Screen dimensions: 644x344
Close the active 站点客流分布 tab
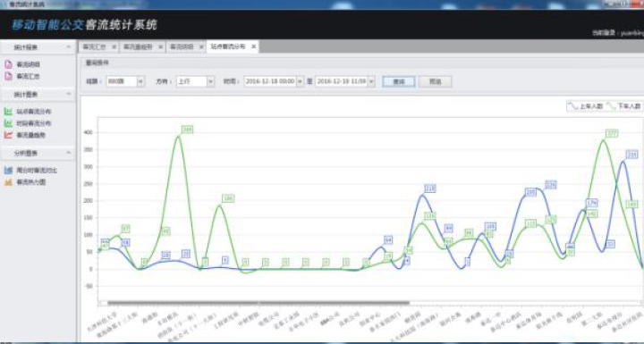pyautogui.click(x=253, y=46)
